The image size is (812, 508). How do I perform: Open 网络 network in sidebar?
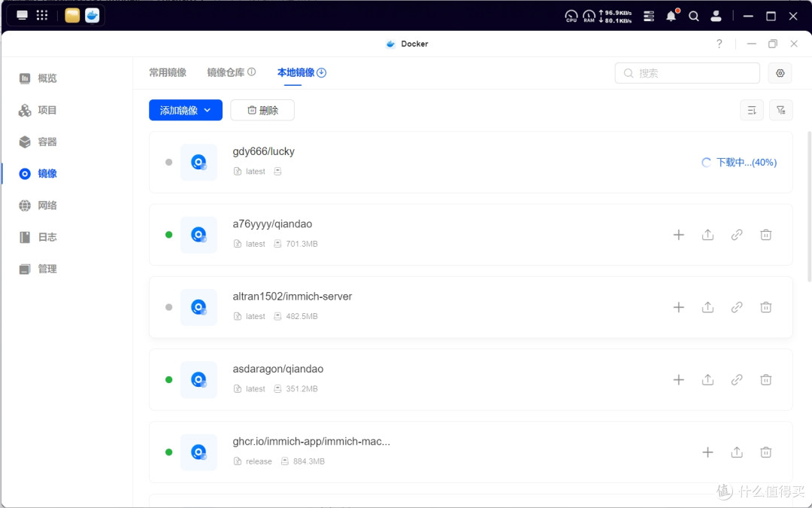[x=38, y=205]
